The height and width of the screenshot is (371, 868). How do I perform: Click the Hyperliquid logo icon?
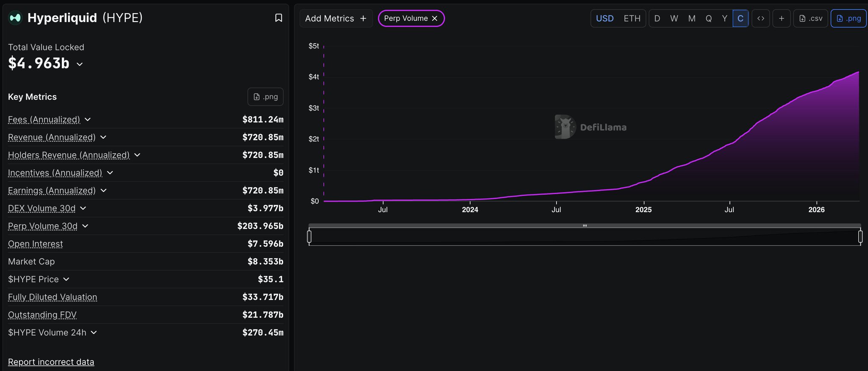tap(15, 18)
